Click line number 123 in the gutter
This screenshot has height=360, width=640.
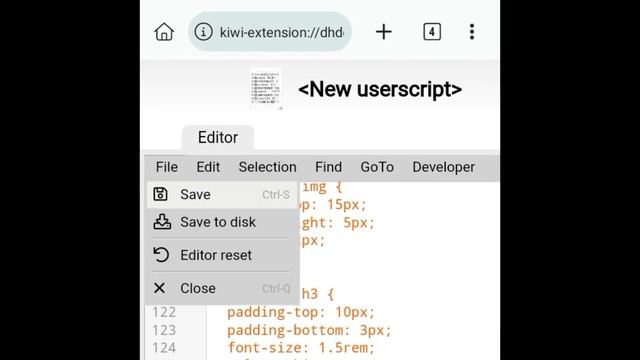[164, 330]
